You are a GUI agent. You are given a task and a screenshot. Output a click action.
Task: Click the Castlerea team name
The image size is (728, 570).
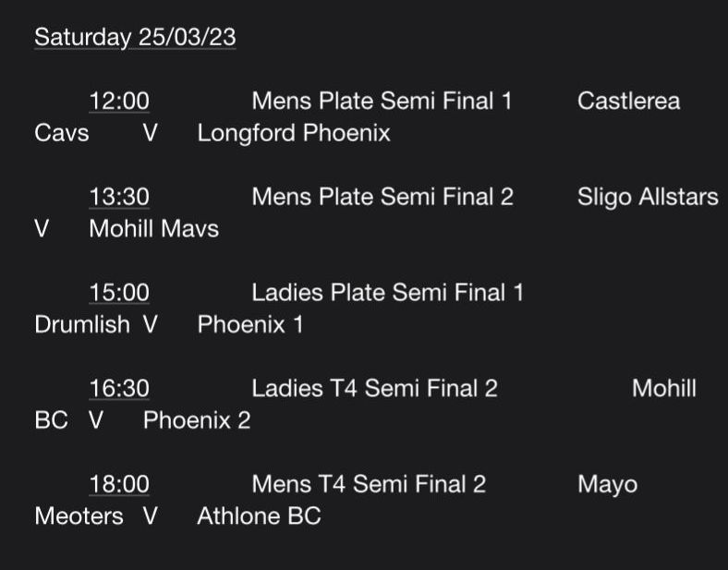(x=628, y=101)
